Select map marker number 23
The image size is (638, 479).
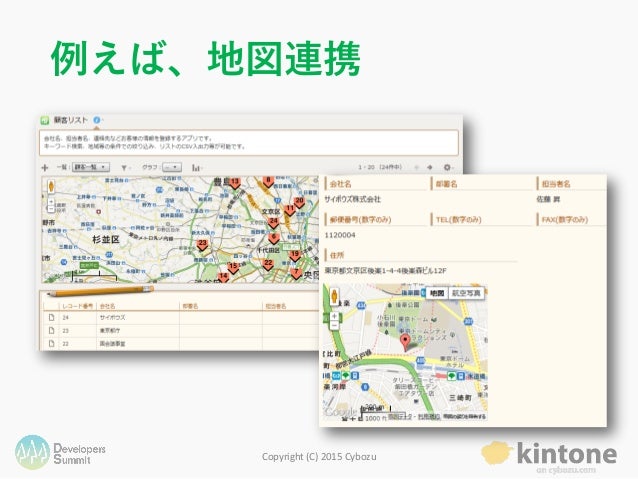tap(202, 245)
